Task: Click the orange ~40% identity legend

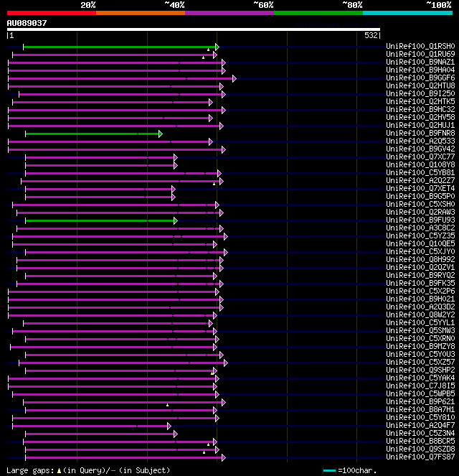Action: tap(141, 13)
